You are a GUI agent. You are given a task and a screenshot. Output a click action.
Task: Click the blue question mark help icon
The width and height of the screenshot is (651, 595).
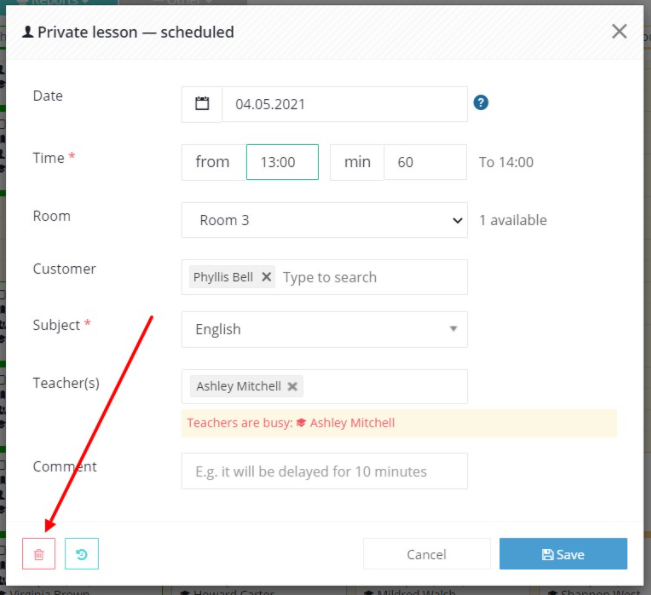coord(481,102)
